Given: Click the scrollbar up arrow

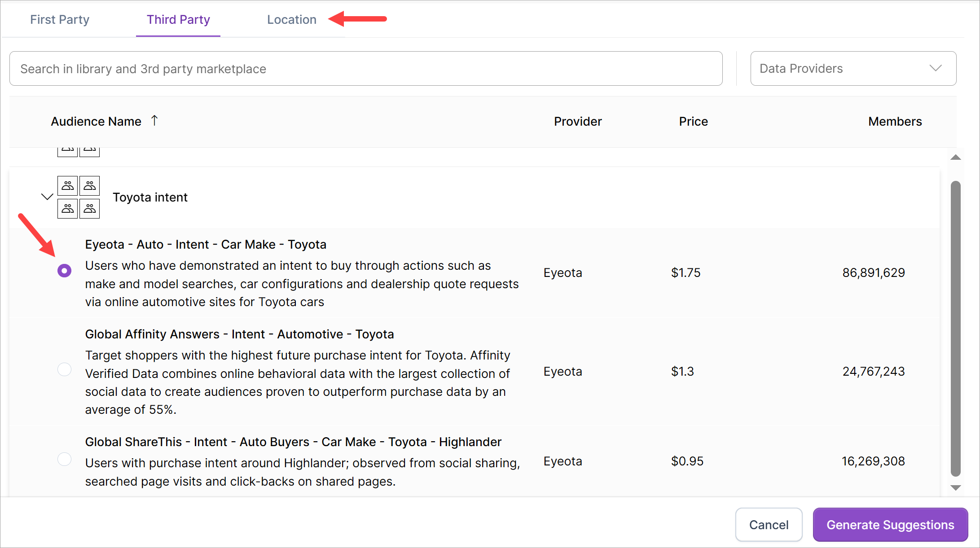Looking at the screenshot, I should pos(956,158).
